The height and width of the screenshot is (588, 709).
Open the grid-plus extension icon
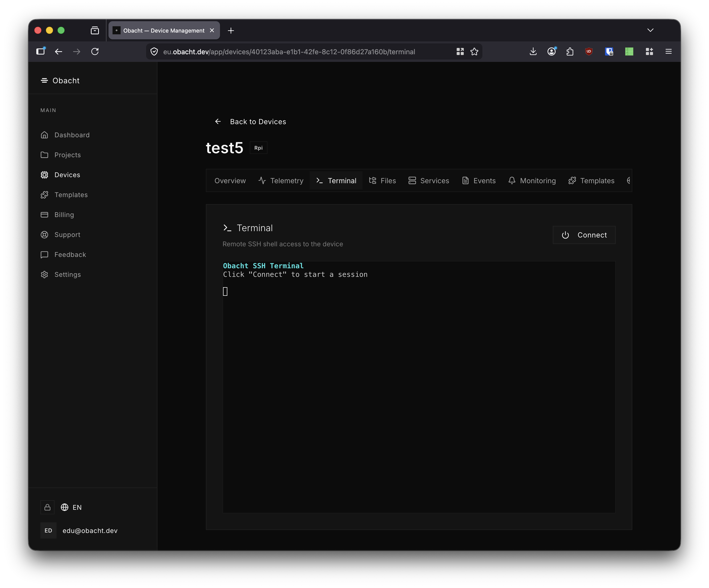click(x=649, y=51)
